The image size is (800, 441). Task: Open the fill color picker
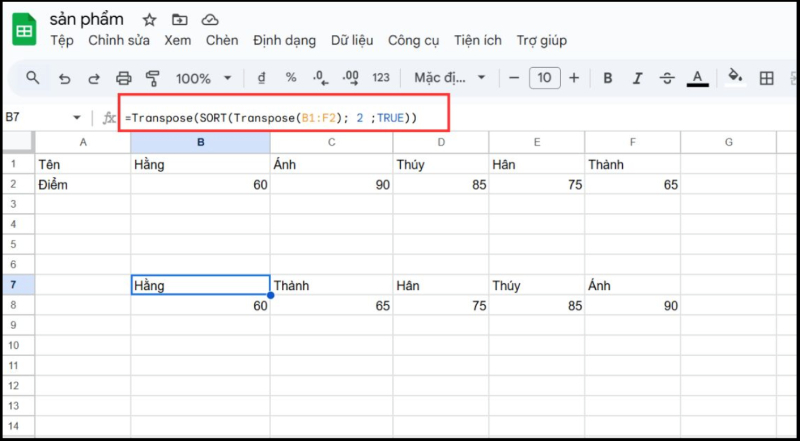tap(735, 77)
